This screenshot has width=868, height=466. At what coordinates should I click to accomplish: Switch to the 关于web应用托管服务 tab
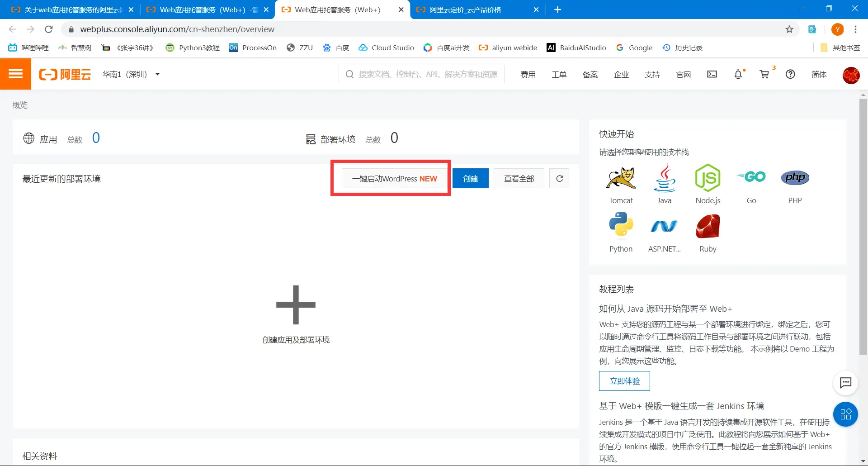(x=71, y=10)
